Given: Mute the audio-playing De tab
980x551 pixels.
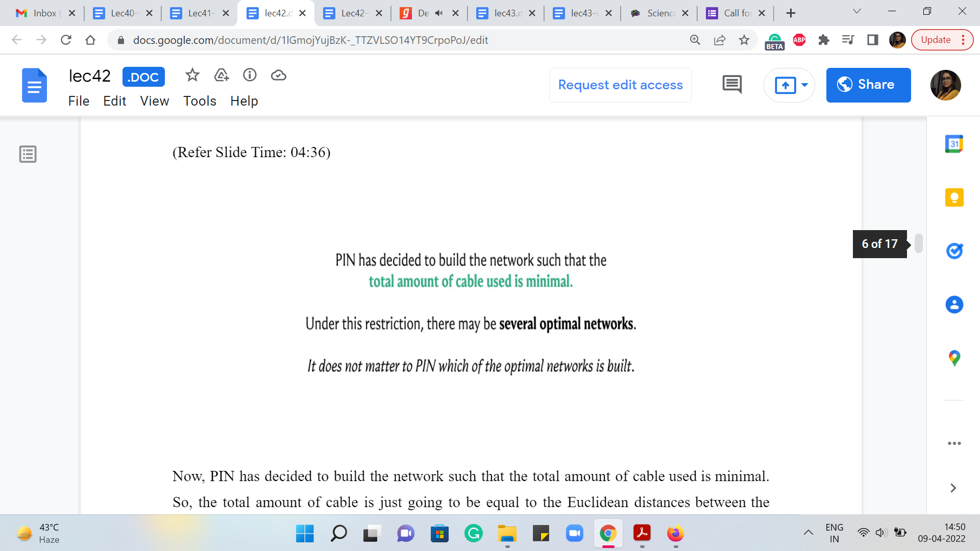Looking at the screenshot, I should point(439,13).
